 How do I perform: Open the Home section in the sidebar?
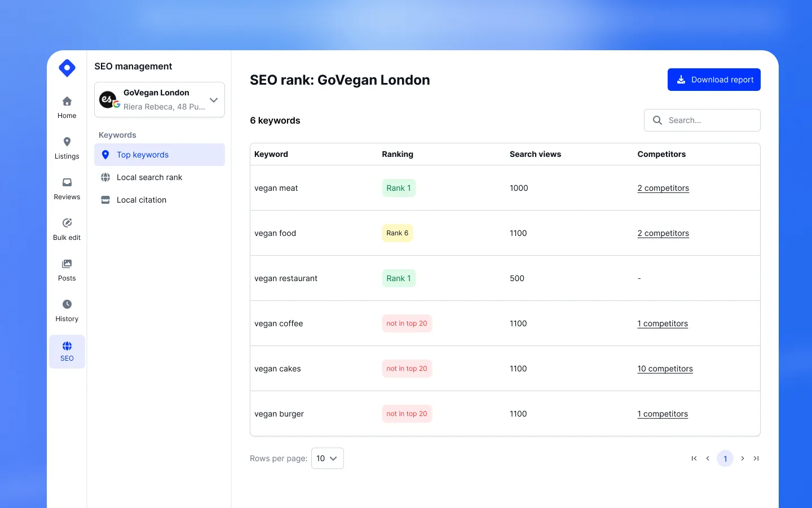(x=67, y=107)
